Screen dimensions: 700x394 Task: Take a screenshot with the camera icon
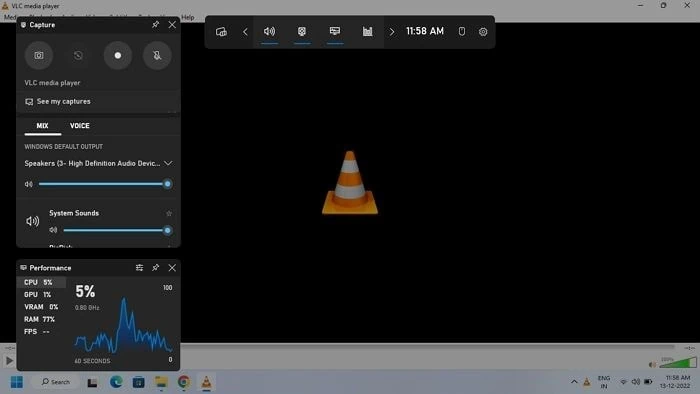click(x=39, y=55)
